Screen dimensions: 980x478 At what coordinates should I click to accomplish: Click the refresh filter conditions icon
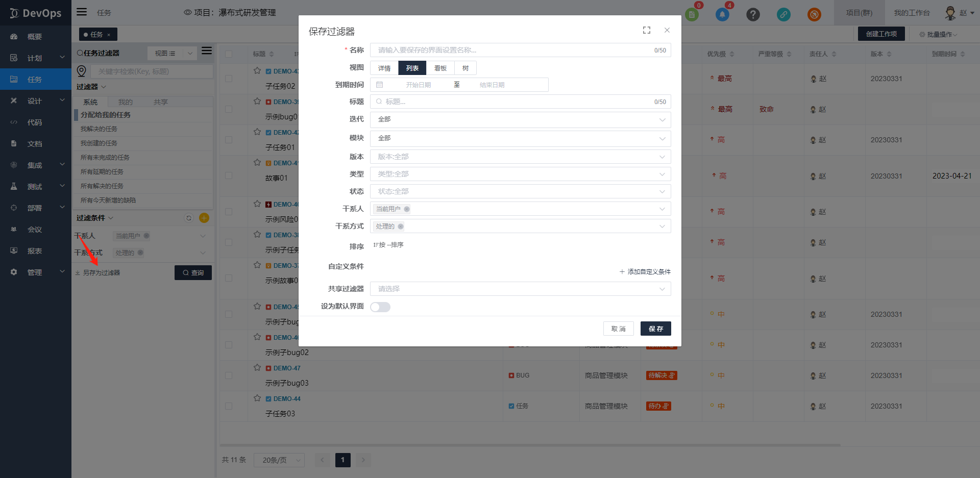(189, 218)
